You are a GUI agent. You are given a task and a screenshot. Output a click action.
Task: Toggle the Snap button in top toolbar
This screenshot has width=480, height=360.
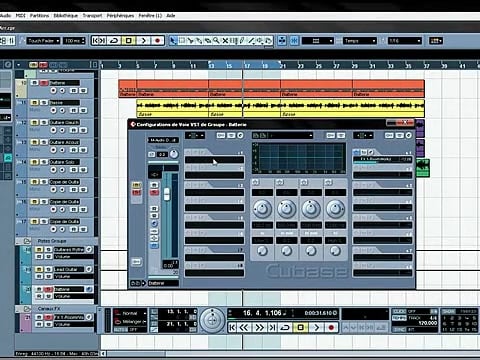point(295,41)
